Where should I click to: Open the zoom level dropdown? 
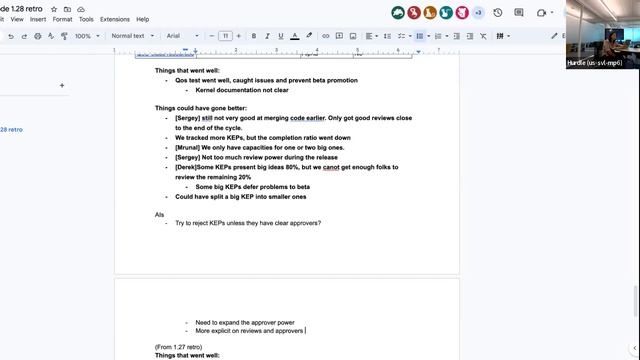(87, 36)
